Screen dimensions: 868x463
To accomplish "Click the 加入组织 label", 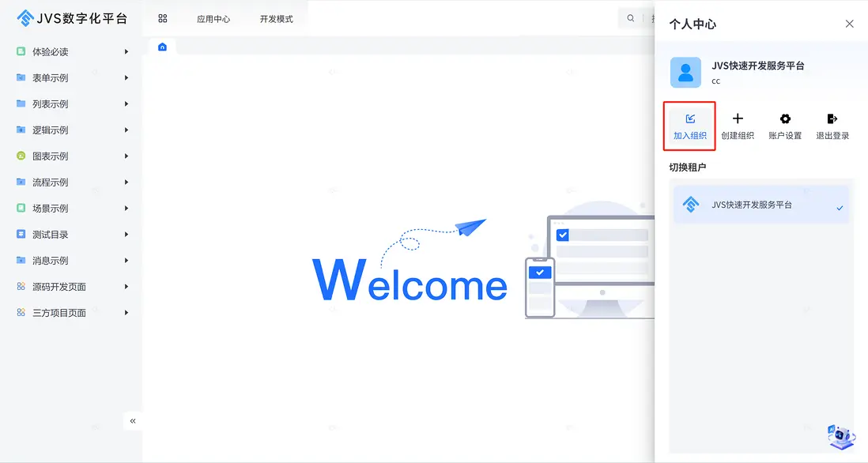I will pos(690,136).
